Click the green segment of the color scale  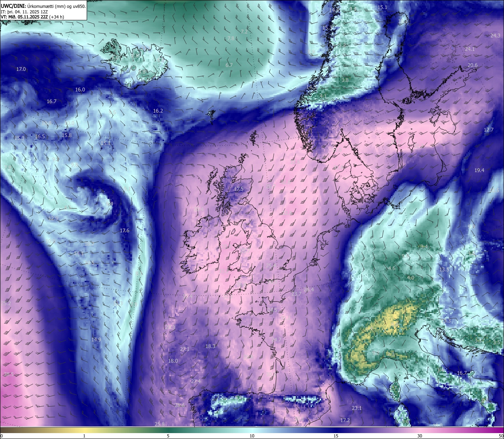click(x=168, y=430)
